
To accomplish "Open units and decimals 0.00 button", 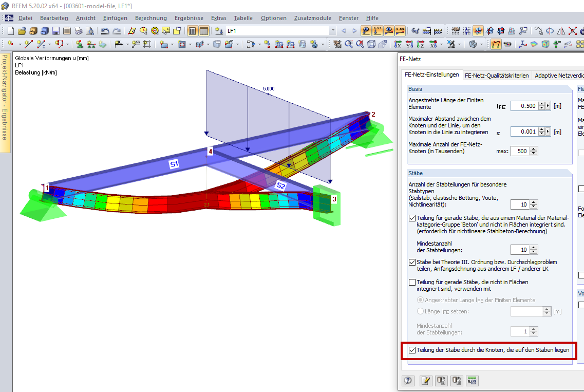I will tap(472, 381).
